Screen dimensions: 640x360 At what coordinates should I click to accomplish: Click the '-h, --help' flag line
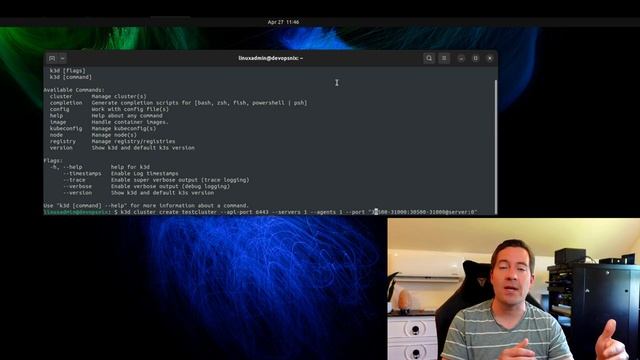pos(100,167)
